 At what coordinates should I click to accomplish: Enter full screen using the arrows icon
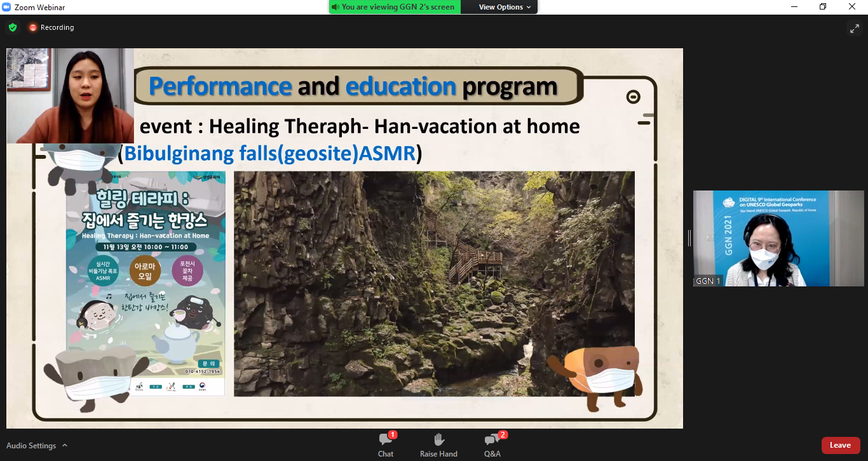click(x=853, y=28)
